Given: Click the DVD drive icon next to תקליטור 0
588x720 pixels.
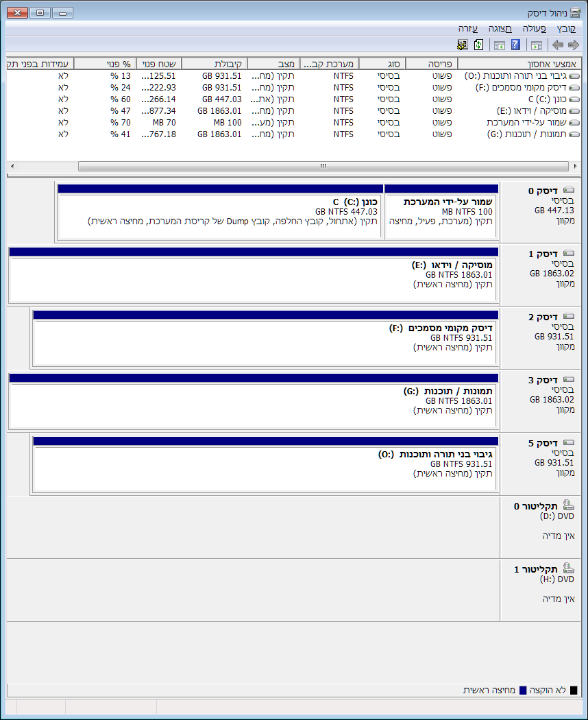Looking at the screenshot, I should point(568,504).
